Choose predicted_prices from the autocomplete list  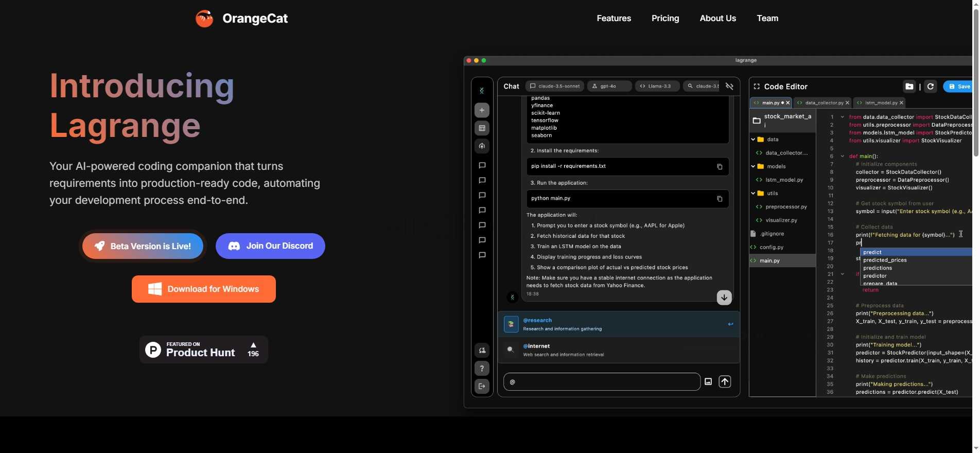(916, 260)
